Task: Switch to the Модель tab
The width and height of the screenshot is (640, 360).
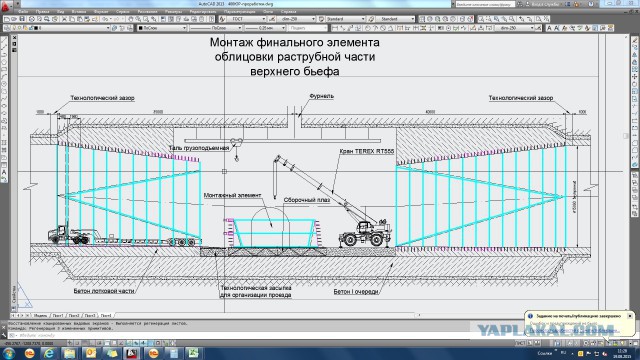Action: (40, 316)
